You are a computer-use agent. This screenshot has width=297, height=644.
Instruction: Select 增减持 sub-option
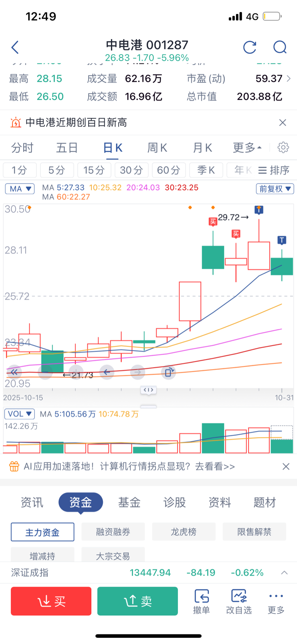tap(43, 555)
